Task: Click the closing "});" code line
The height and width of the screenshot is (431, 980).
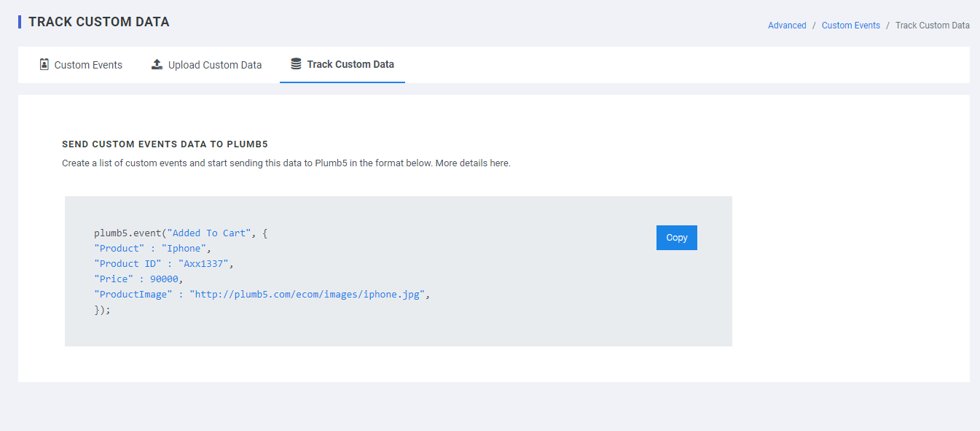Action: point(102,310)
